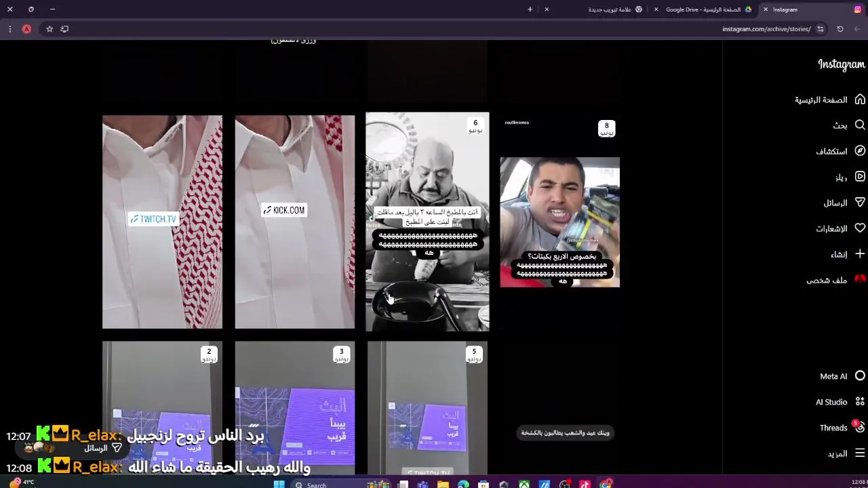
Task: Click the Meta AI label
Action: 833,376
